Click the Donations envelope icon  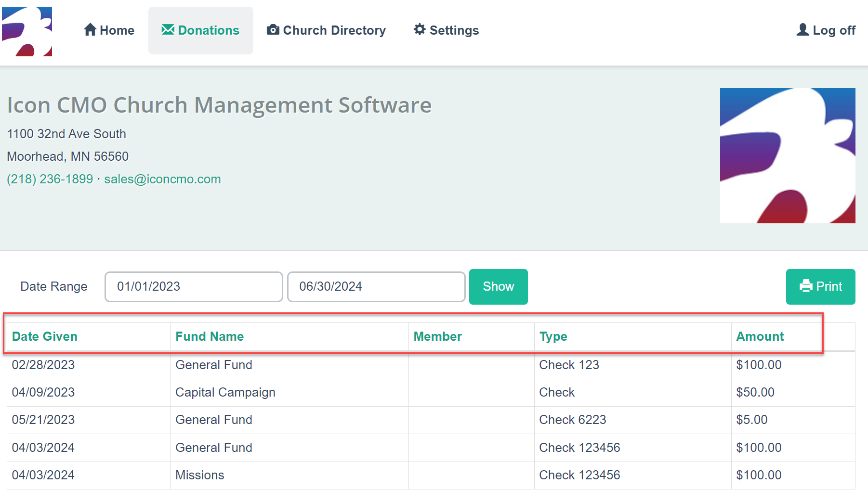point(168,30)
